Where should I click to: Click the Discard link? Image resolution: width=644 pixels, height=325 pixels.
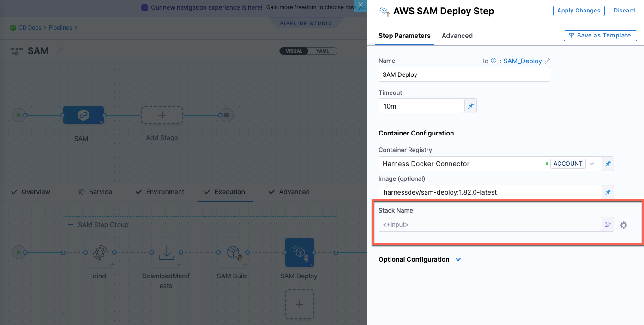click(624, 11)
